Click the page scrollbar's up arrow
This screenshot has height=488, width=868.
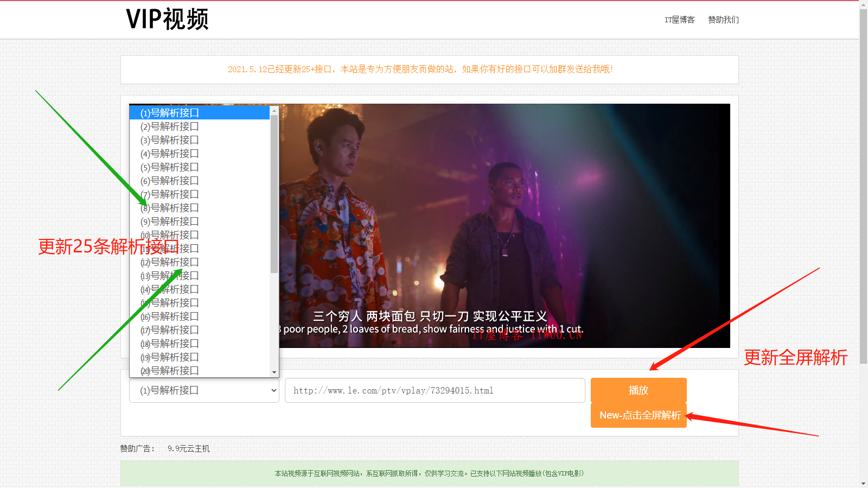coord(863,4)
